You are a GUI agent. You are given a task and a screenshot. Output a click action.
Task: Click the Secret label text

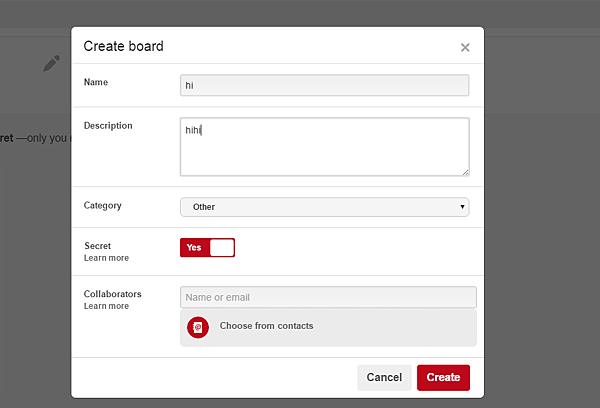pos(97,245)
